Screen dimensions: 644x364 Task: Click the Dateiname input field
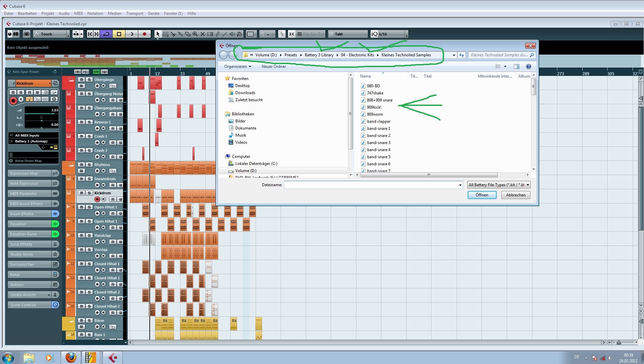(x=371, y=185)
